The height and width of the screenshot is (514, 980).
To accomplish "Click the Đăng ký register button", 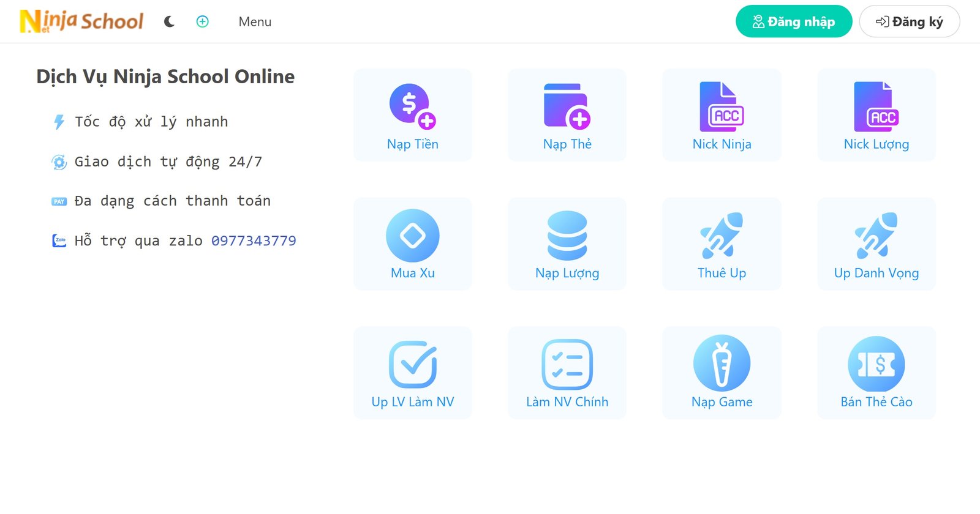I will 910,21.
